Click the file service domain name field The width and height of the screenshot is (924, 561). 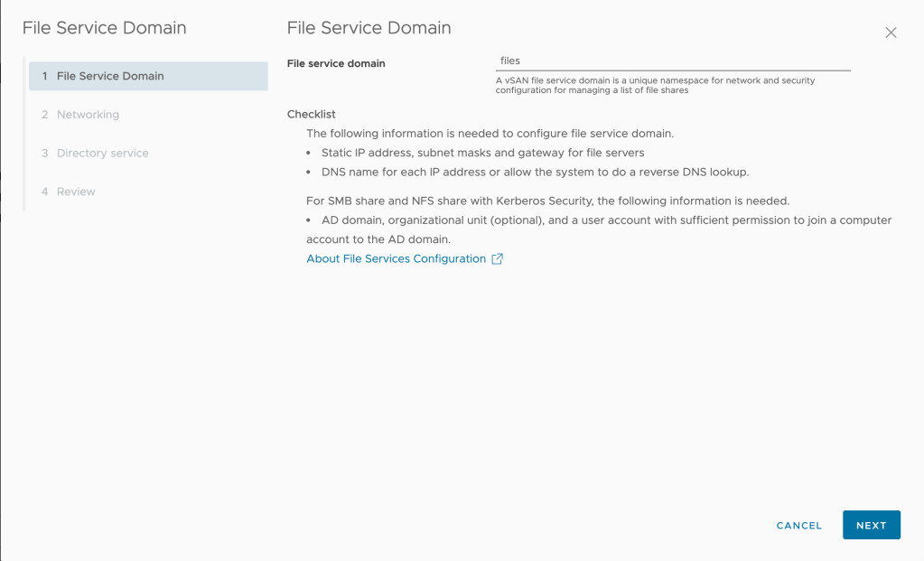(x=673, y=61)
